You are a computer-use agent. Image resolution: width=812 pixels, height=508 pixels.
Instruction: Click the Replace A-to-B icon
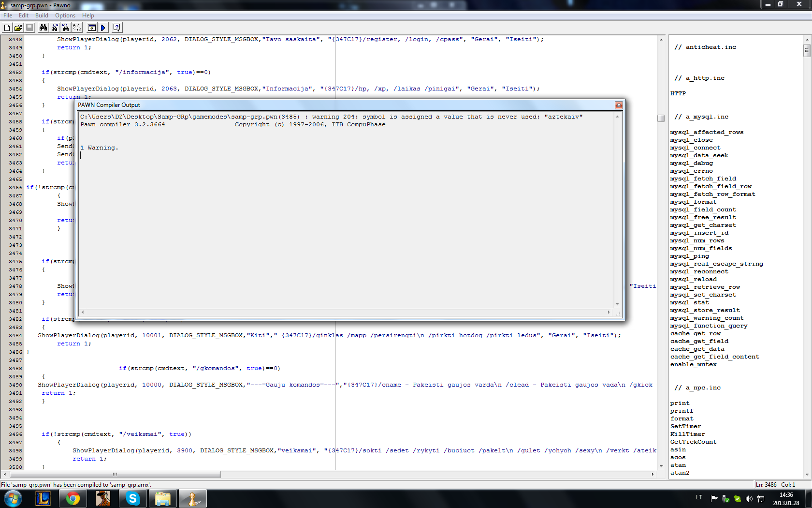[x=76, y=28]
